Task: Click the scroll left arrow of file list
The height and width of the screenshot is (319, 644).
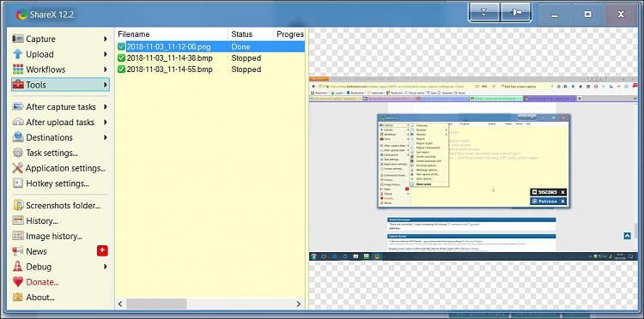Action: (120, 304)
